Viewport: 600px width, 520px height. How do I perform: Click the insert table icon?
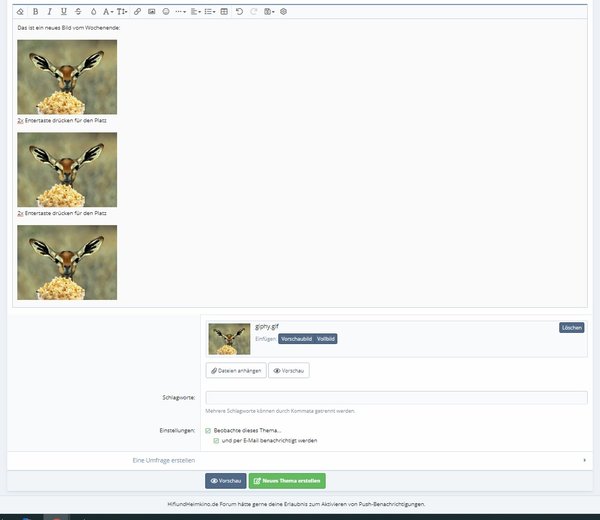224,11
